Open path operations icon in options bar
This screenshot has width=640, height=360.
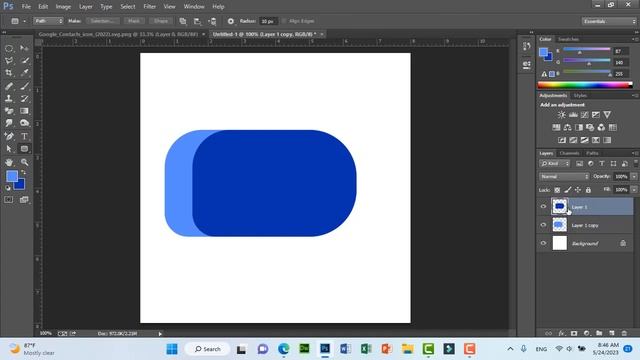point(183,21)
